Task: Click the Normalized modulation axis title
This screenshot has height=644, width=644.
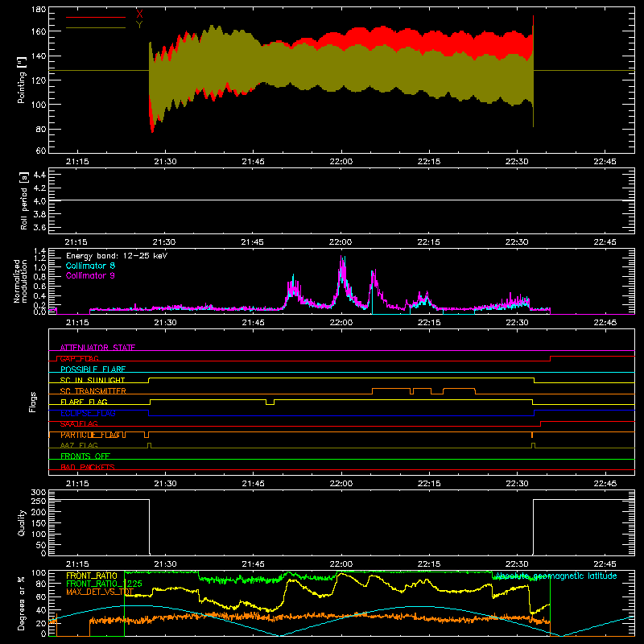Action: [x=20, y=281]
